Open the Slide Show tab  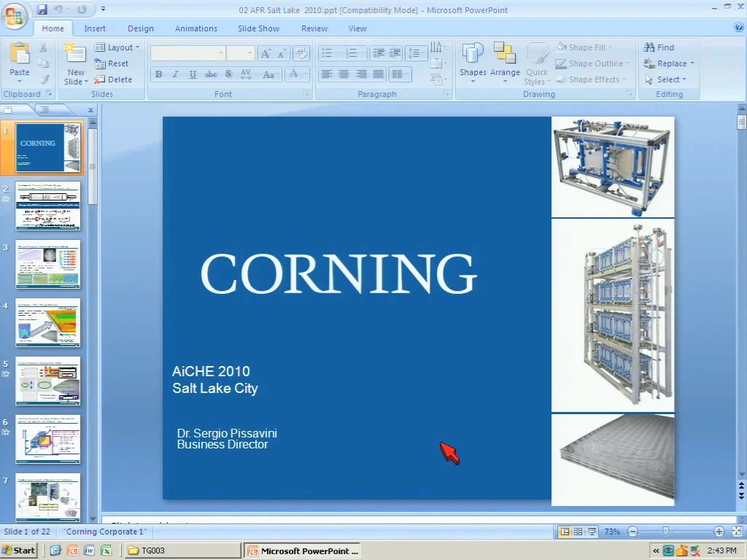tap(259, 28)
